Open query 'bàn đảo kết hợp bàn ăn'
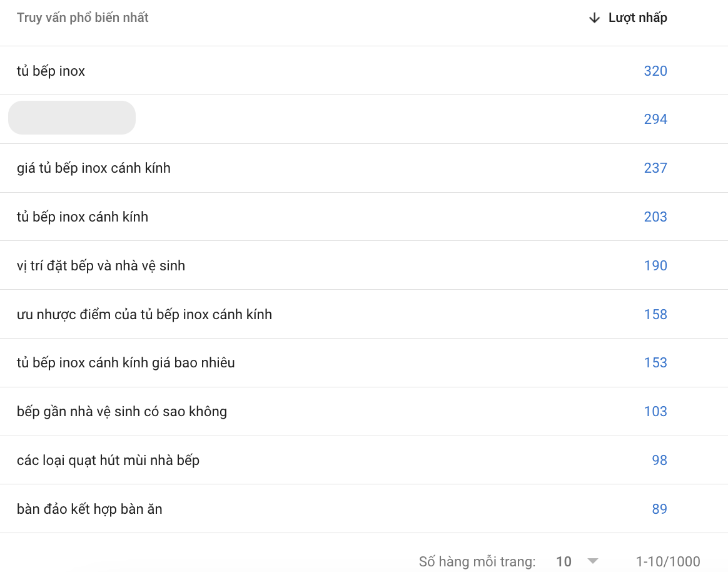This screenshot has width=728, height=572. (x=89, y=509)
